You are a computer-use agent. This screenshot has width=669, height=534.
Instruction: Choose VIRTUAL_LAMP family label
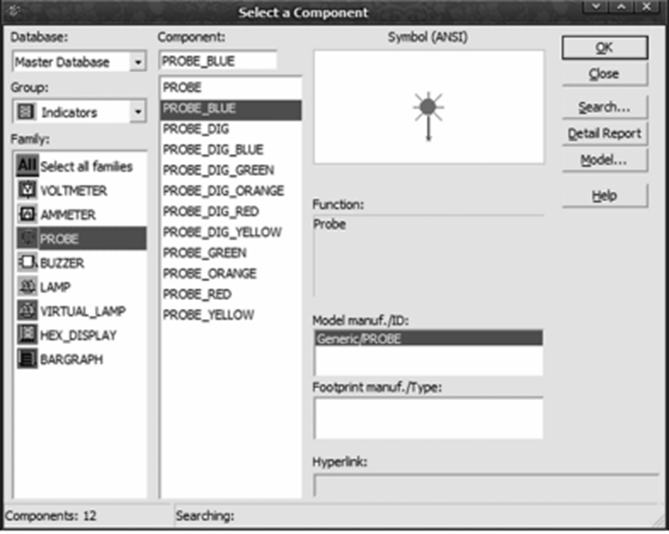[83, 311]
